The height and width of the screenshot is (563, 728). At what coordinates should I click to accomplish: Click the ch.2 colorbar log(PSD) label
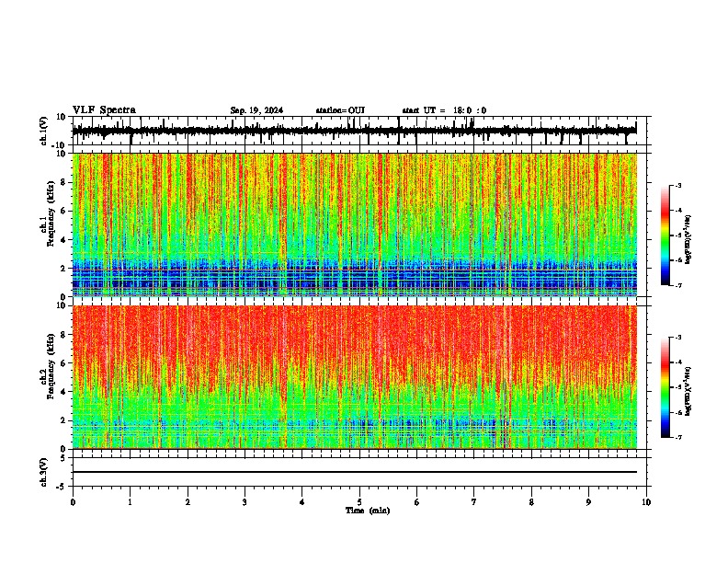tap(688, 391)
